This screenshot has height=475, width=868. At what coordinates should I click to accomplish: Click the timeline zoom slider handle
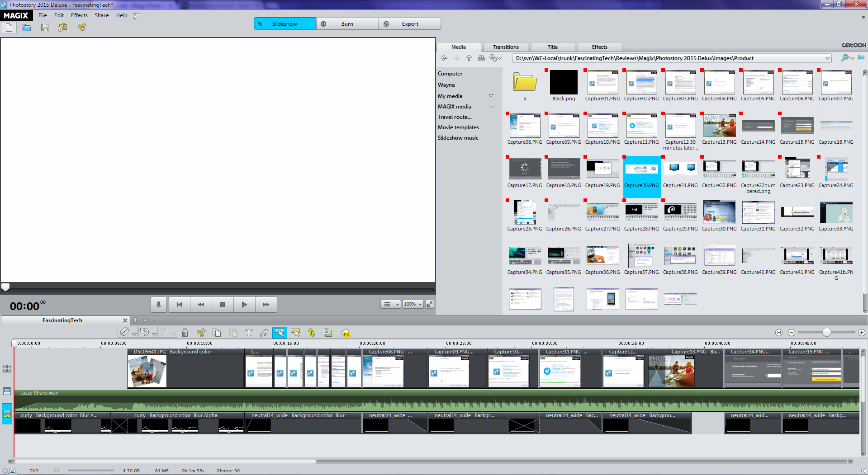(x=827, y=332)
